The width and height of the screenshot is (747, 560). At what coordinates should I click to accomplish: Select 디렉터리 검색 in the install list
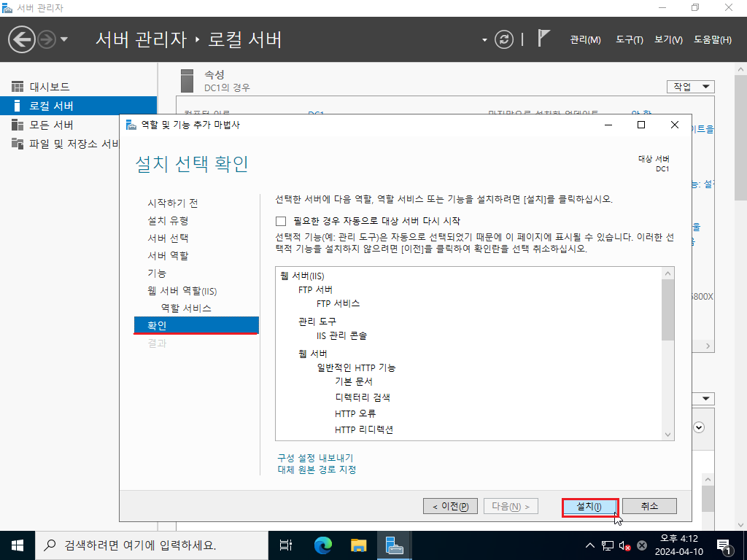click(363, 397)
